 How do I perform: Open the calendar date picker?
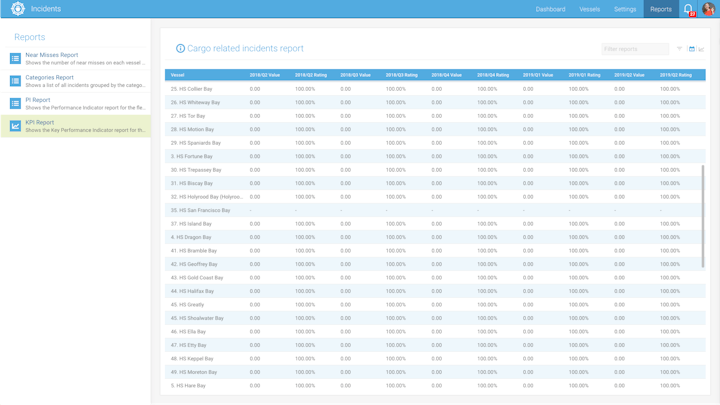(691, 49)
